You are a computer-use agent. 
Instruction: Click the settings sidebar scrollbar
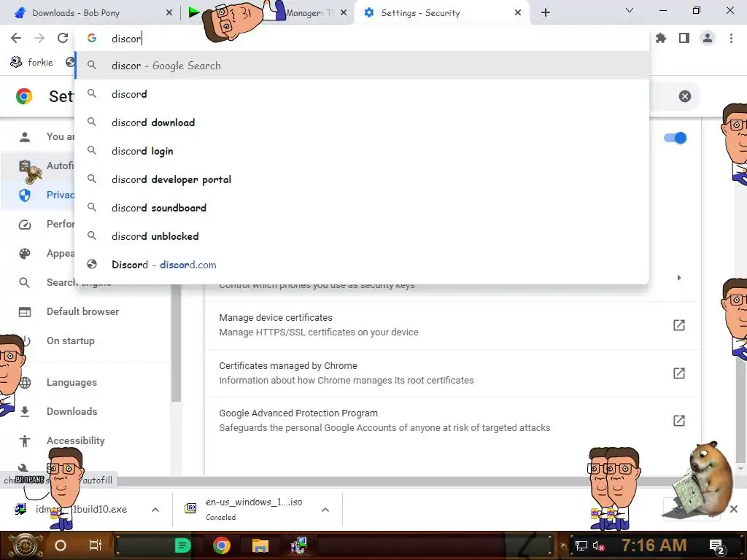[x=176, y=343]
